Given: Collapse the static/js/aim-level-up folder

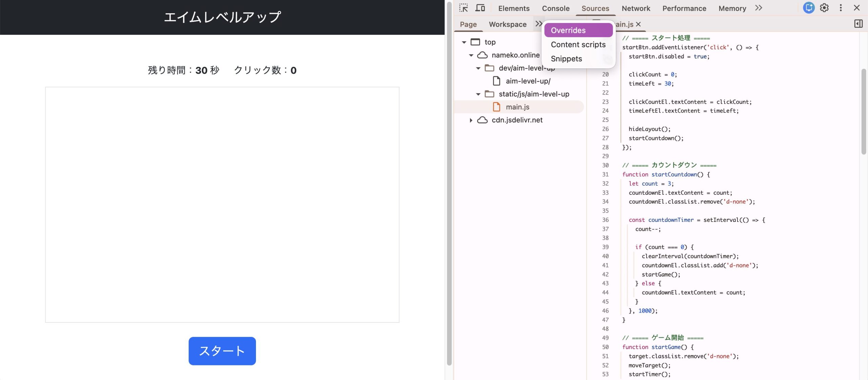Looking at the screenshot, I should 478,94.
